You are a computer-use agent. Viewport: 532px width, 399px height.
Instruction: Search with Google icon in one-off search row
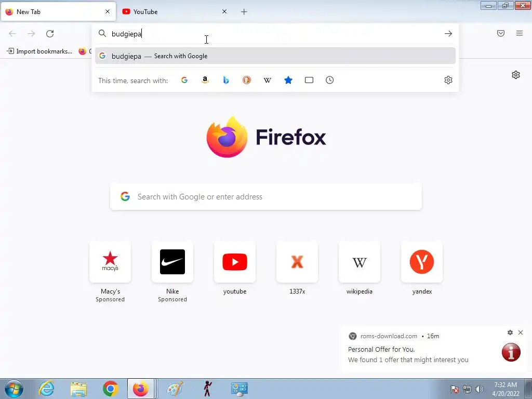[184, 80]
